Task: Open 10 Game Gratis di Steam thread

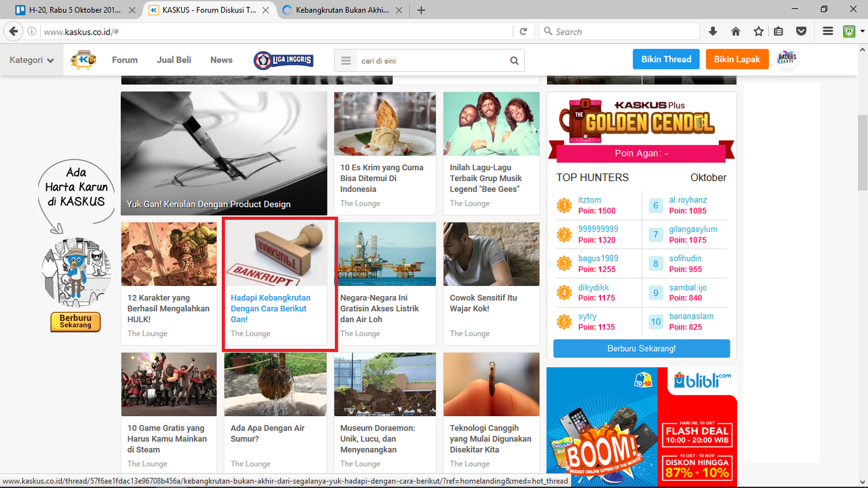Action: [x=167, y=439]
